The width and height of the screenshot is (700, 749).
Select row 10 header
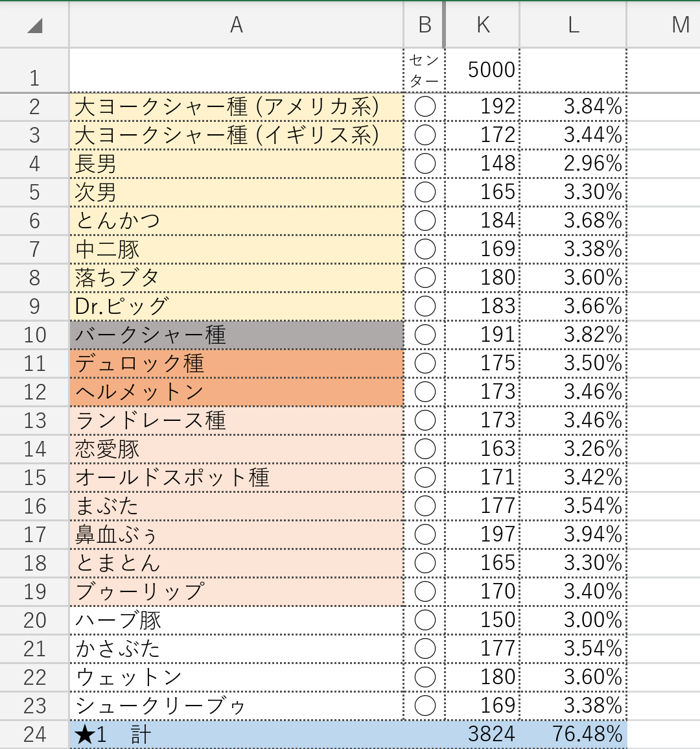34,335
